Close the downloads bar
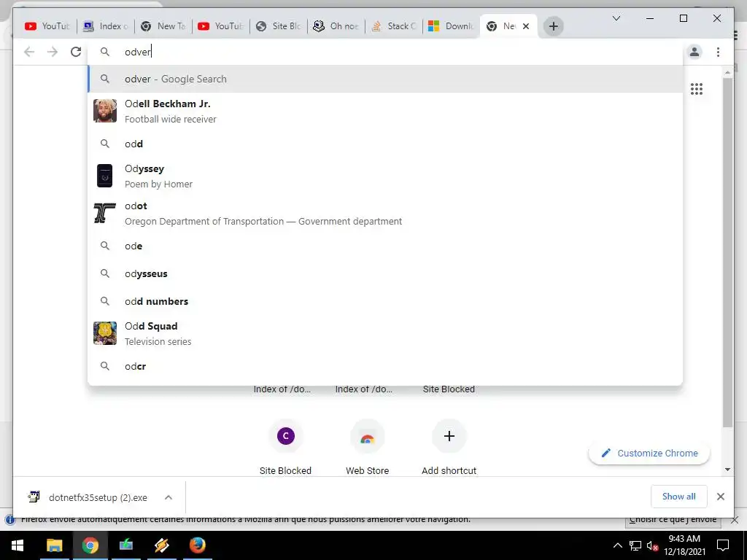Viewport: 747px width, 560px height. pos(720,497)
